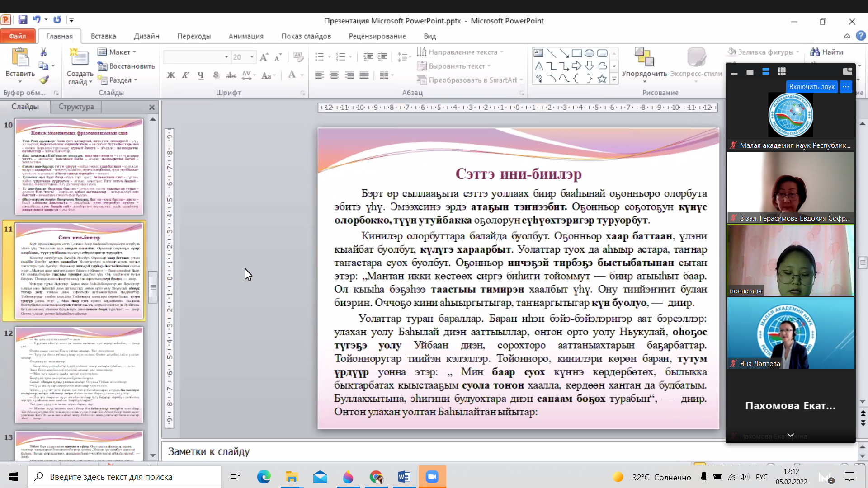Toggle microphone icon in system tray
Screen dimensions: 868x488
(704, 477)
